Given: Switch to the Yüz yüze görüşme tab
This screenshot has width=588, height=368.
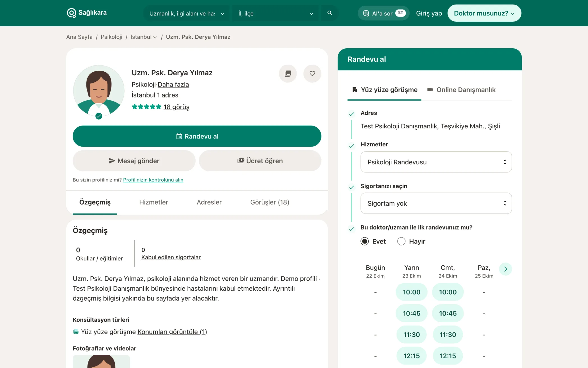Looking at the screenshot, I should [x=384, y=90].
